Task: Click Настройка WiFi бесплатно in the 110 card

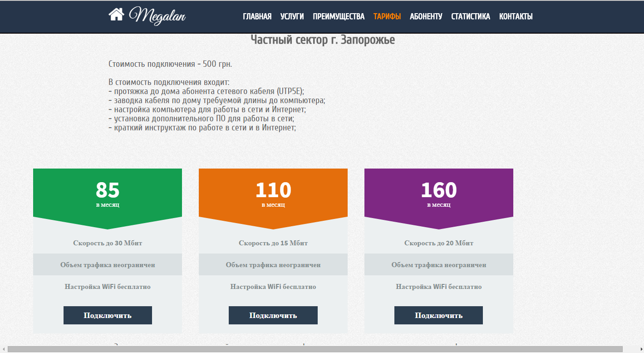Action: tap(273, 287)
